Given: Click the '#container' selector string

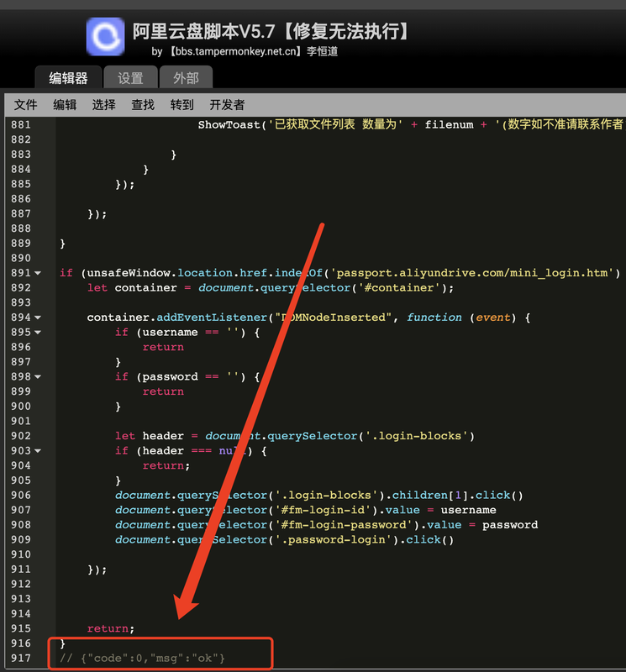Looking at the screenshot, I should (401, 288).
